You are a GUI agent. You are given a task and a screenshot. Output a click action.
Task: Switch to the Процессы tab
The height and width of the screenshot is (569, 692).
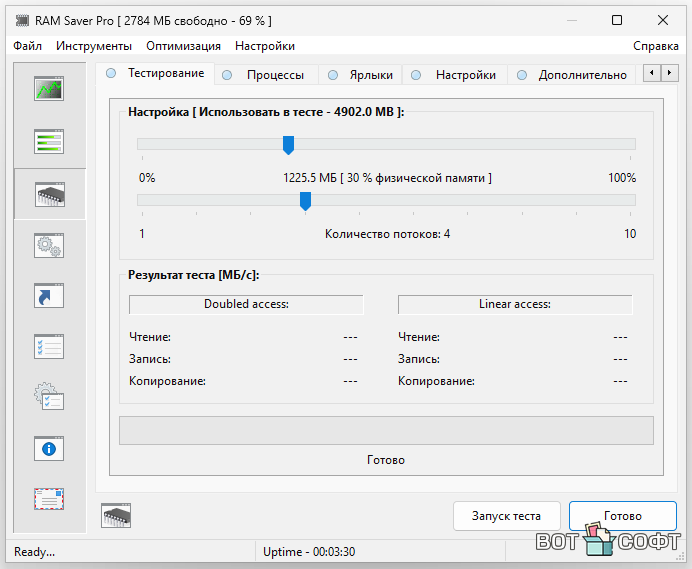click(x=267, y=75)
